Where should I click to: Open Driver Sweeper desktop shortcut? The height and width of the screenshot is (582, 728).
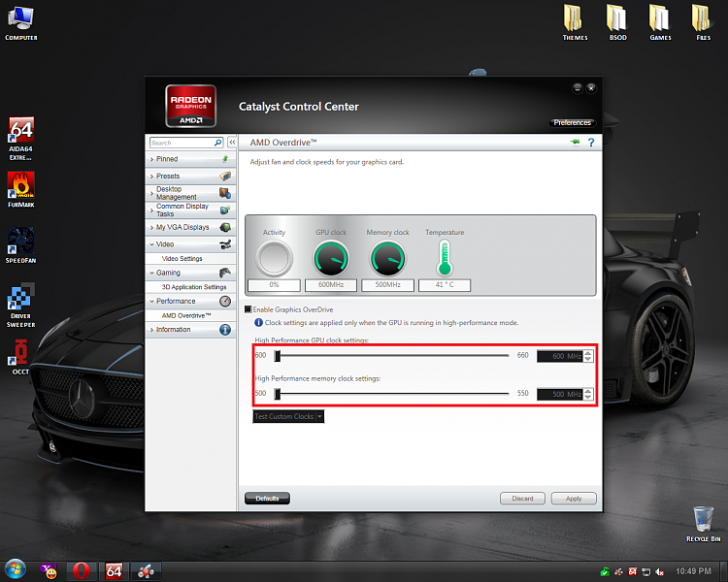click(20, 305)
